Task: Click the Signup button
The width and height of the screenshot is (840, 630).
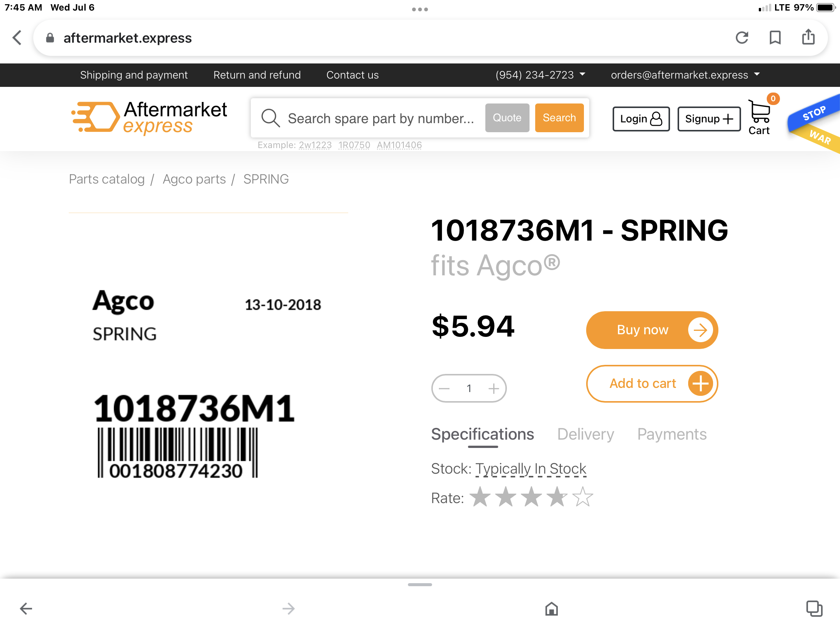Action: click(x=709, y=119)
